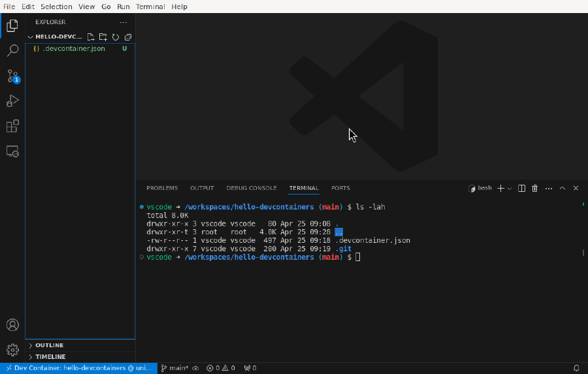Collapse all folders in Explorer
This screenshot has width=588, height=374.
[128, 37]
